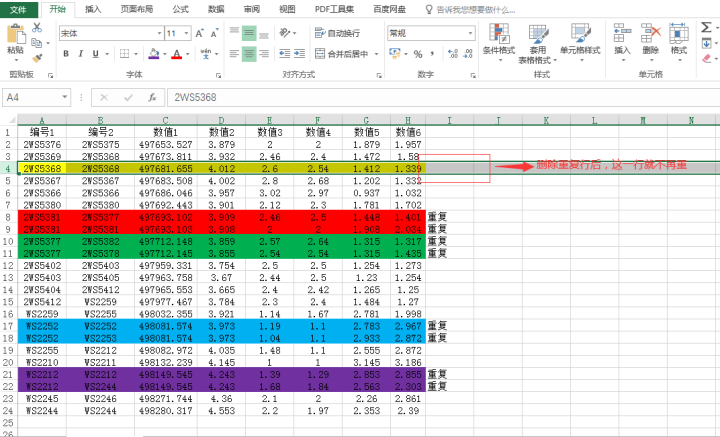Screen dimensions: 720x437
Task: Toggle Underline formatting
Action: click(x=96, y=54)
